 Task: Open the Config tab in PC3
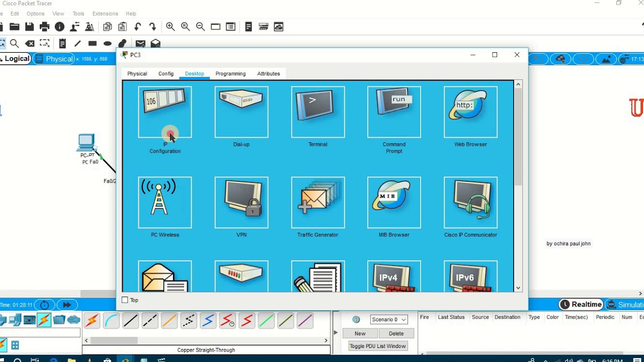tap(166, 73)
